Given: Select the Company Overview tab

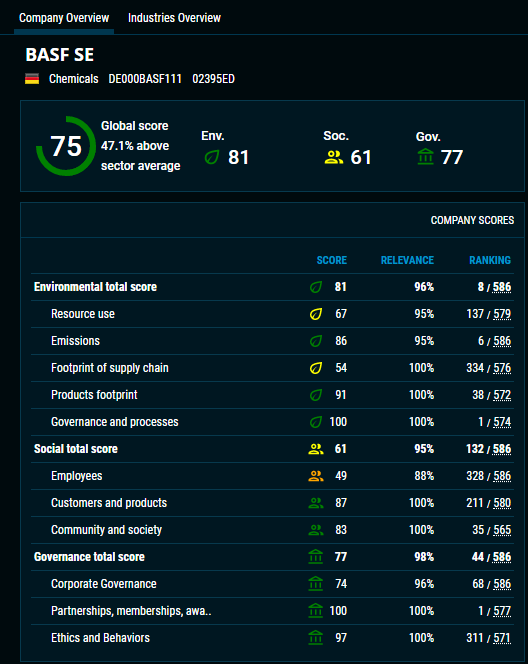Looking at the screenshot, I should [x=64, y=18].
